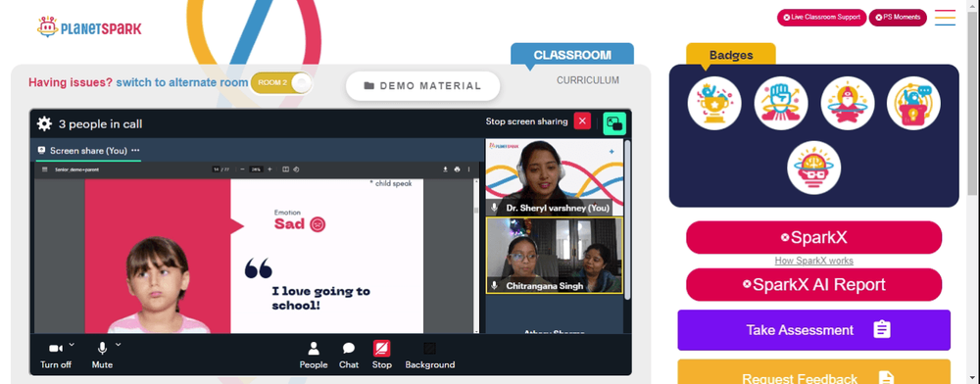Open the DEMO MATERIAL folder button
The image size is (980, 384).
tap(423, 86)
